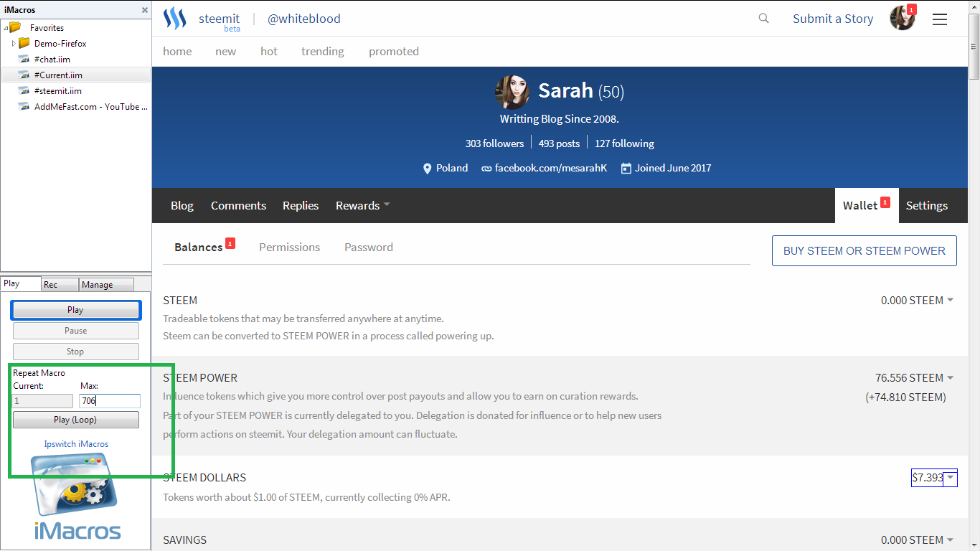Open the Settings tab
The width and height of the screenshot is (980, 551).
pos(927,205)
